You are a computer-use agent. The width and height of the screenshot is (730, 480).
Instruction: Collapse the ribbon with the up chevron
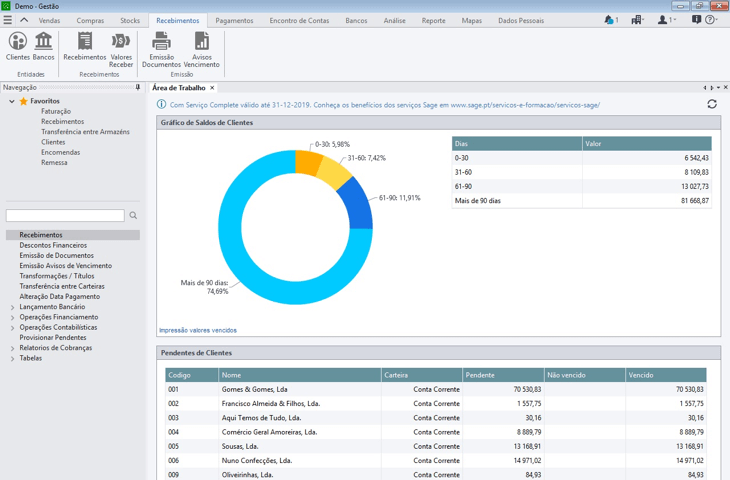pos(24,20)
